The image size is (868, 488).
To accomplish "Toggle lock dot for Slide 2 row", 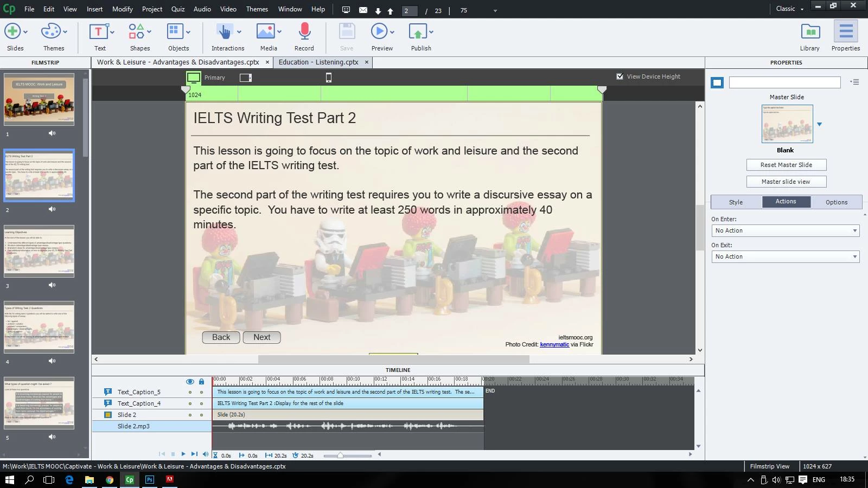I will [x=201, y=415].
